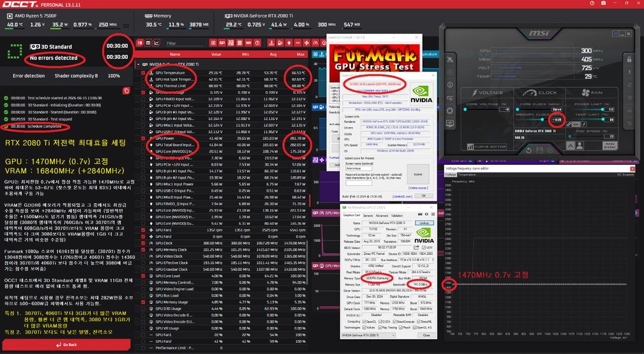
Task: Click Lookup button in GPU-Z
Action: tap(425, 223)
